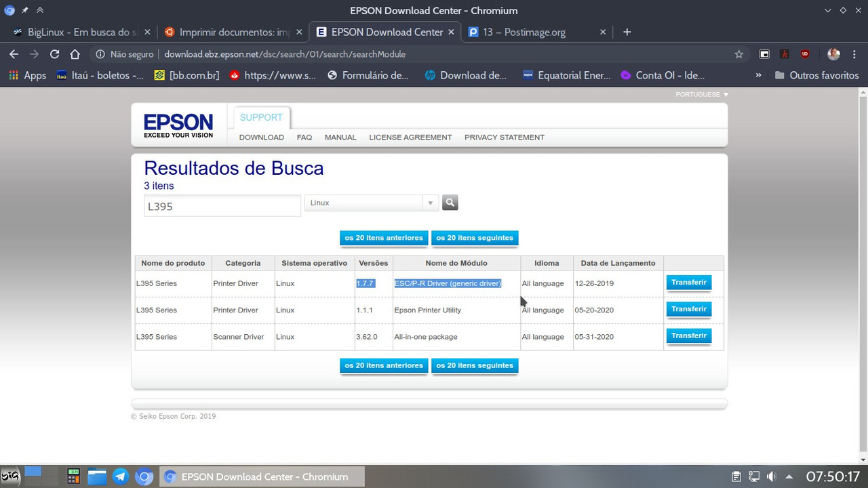Open the Chromium three-dot menu

tap(854, 54)
